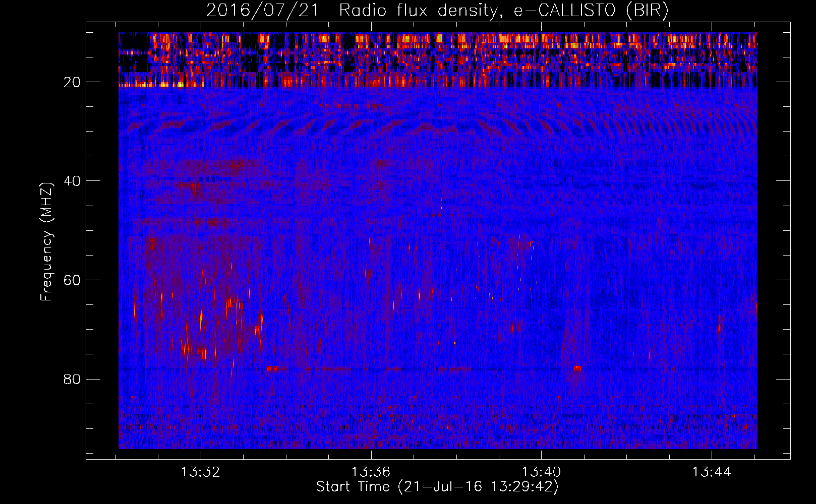816x504 pixels.
Task: Click the 40 frequency tick label
Action: [x=73, y=181]
